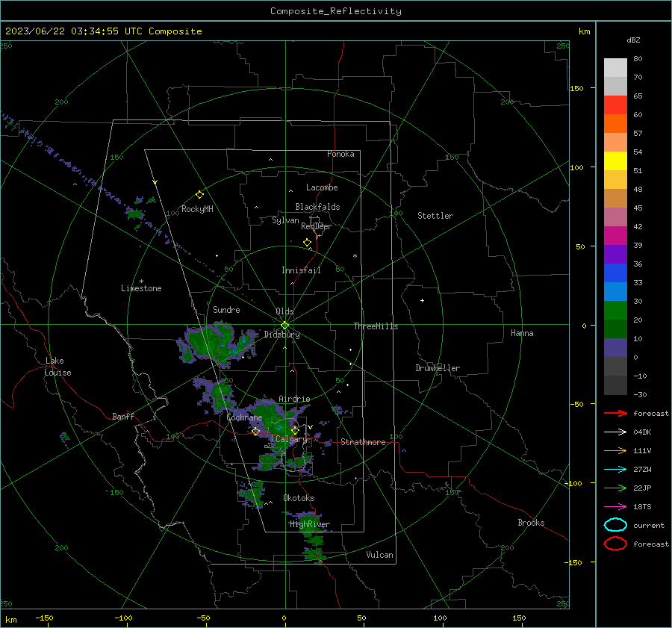This screenshot has height=628, width=672.
Task: Click the Hanna town label
Action: point(522,333)
